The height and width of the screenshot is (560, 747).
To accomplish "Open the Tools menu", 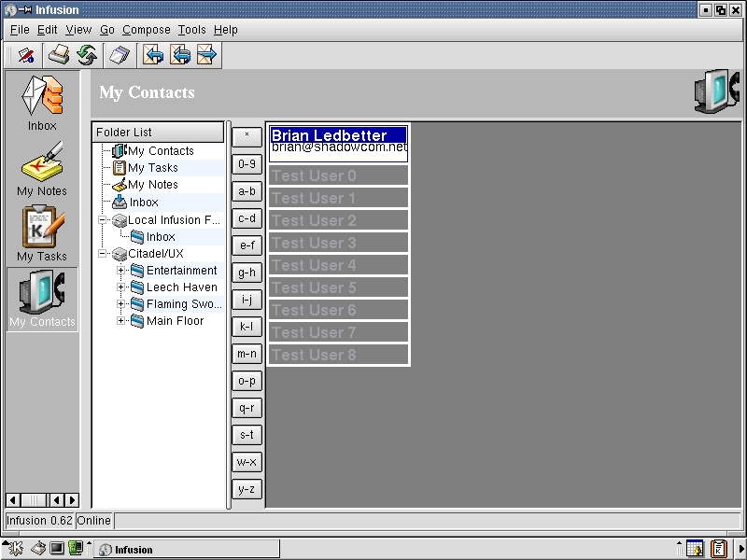I will click(x=192, y=30).
